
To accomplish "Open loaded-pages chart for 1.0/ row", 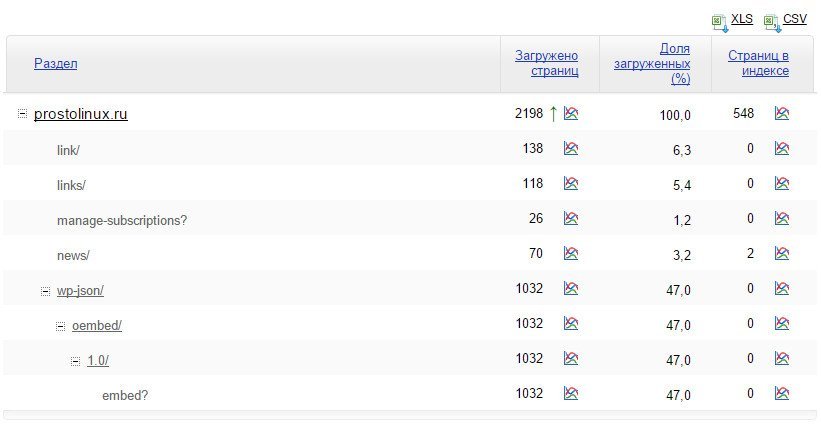I will (x=571, y=359).
